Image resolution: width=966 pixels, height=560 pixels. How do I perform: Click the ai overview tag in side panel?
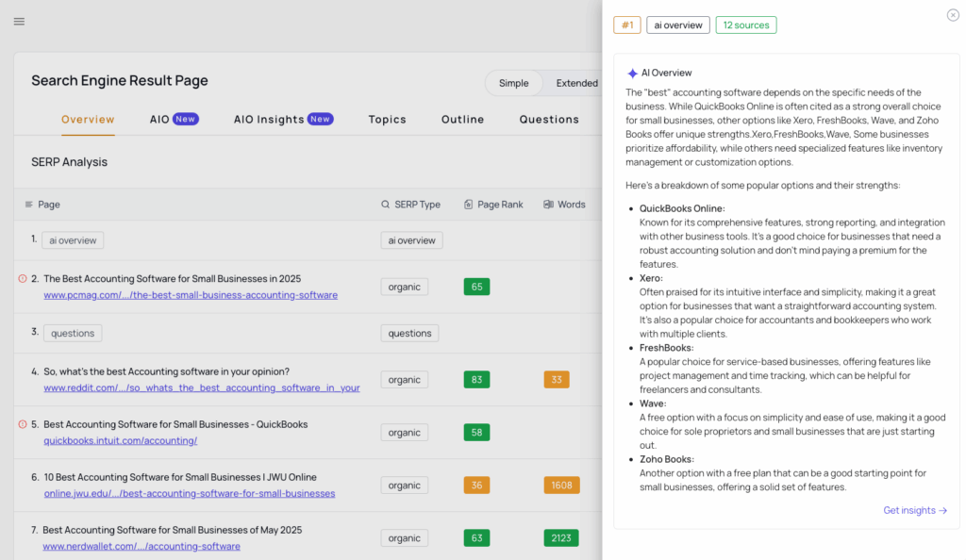[x=678, y=25]
